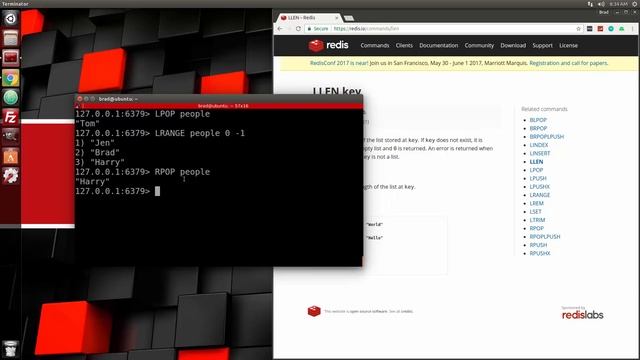
Task: Click the small Redis cube in the page footer
Action: tap(314, 311)
